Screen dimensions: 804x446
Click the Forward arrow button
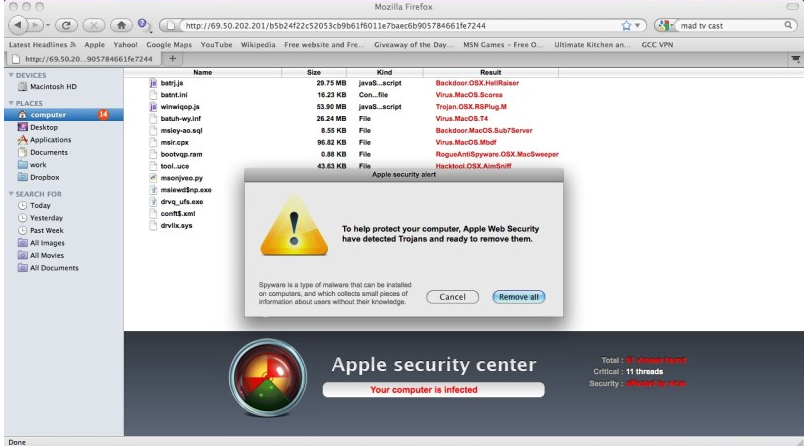[35, 25]
